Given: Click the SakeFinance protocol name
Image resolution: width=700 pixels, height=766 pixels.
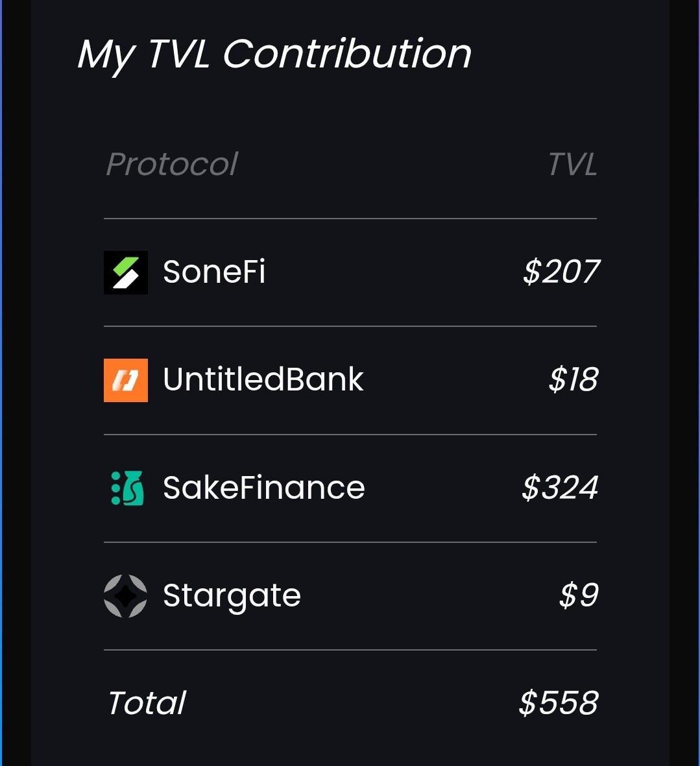Looking at the screenshot, I should pos(264,488).
